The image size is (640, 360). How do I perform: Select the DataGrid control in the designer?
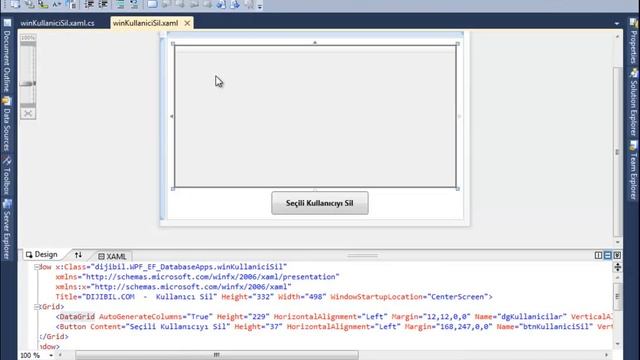[315, 116]
